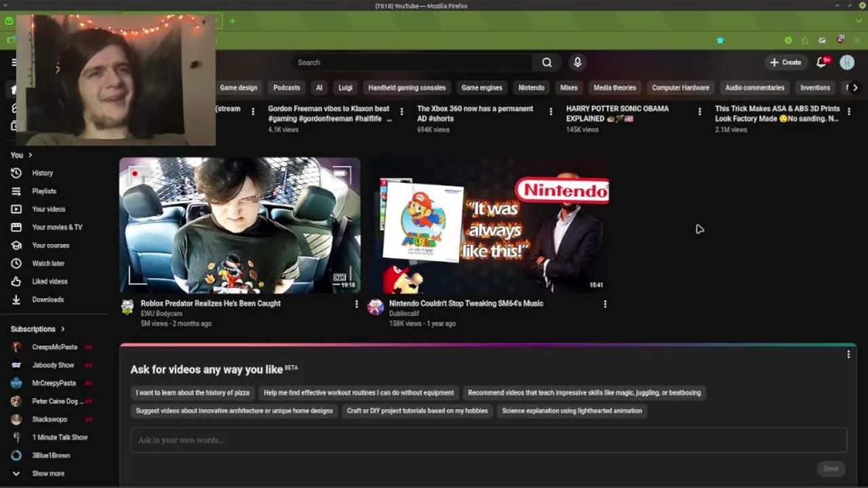Open Your movies & TV
The image size is (868, 488).
click(57, 227)
